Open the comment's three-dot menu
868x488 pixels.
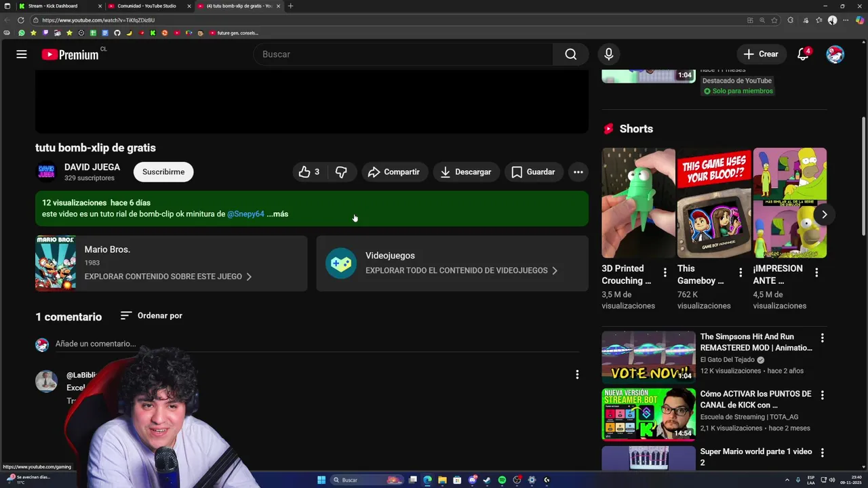[577, 375]
